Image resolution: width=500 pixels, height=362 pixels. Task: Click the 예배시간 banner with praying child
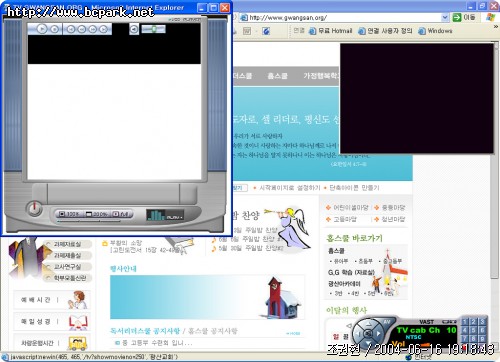(x=52, y=300)
